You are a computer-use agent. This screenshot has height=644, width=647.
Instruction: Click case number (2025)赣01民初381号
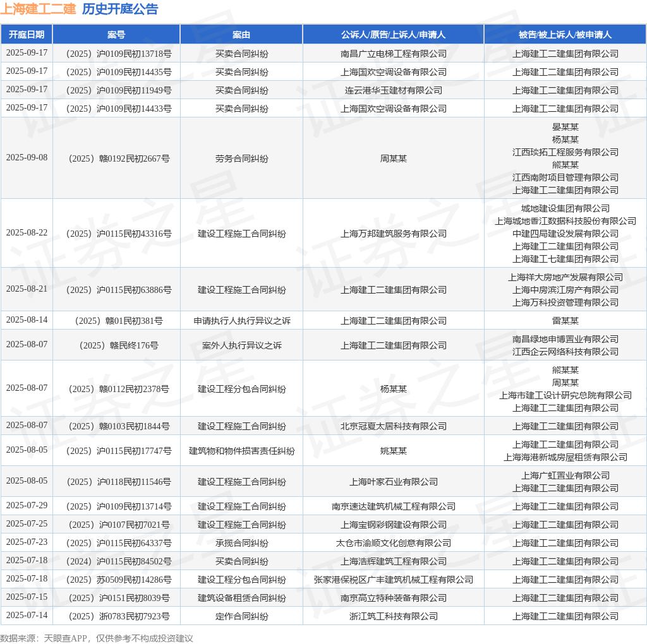118,321
